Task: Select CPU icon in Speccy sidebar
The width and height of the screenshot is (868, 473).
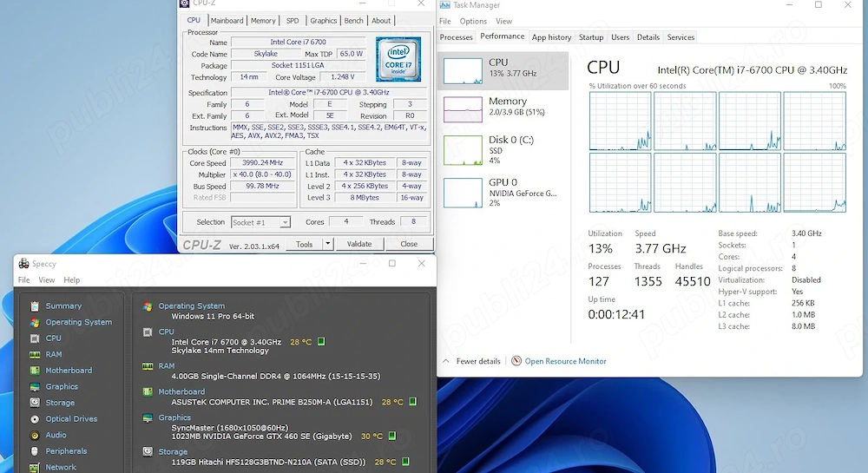Action: pyautogui.click(x=35, y=338)
